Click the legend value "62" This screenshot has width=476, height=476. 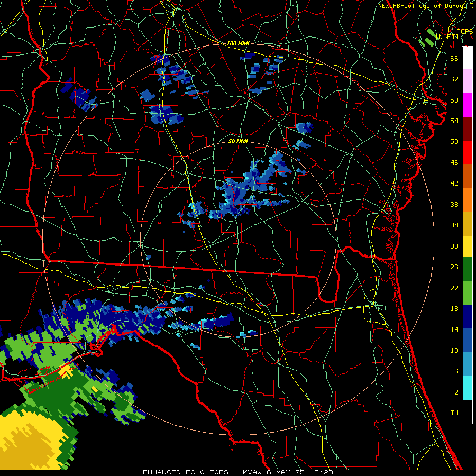454,79
